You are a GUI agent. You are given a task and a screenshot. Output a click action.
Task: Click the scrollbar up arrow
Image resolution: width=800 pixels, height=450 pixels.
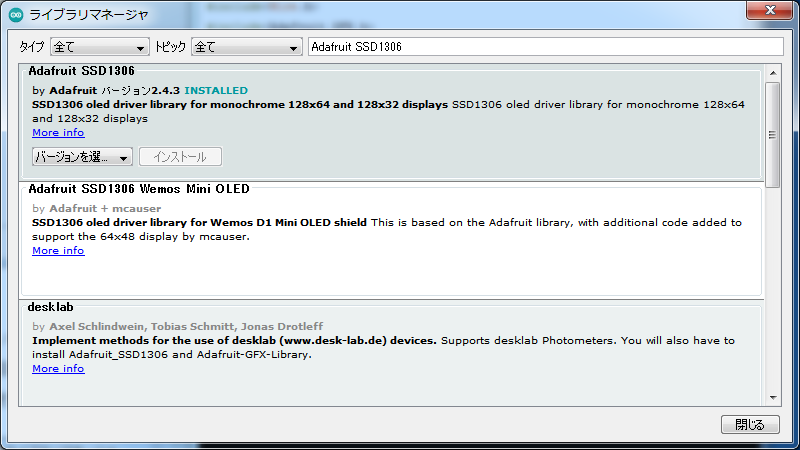click(x=773, y=73)
